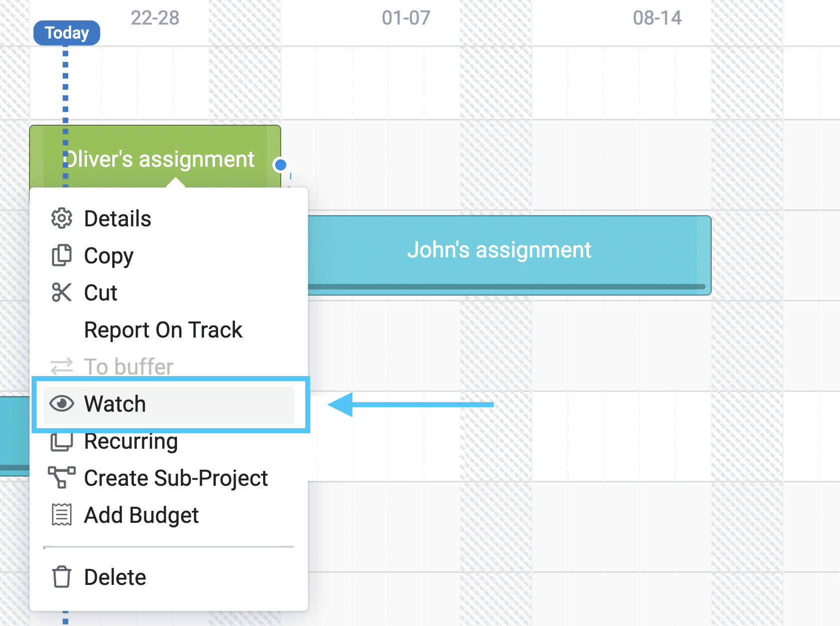The width and height of the screenshot is (840, 626).
Task: Click the Create Sub-Project hierarchy icon
Action: coord(62,477)
